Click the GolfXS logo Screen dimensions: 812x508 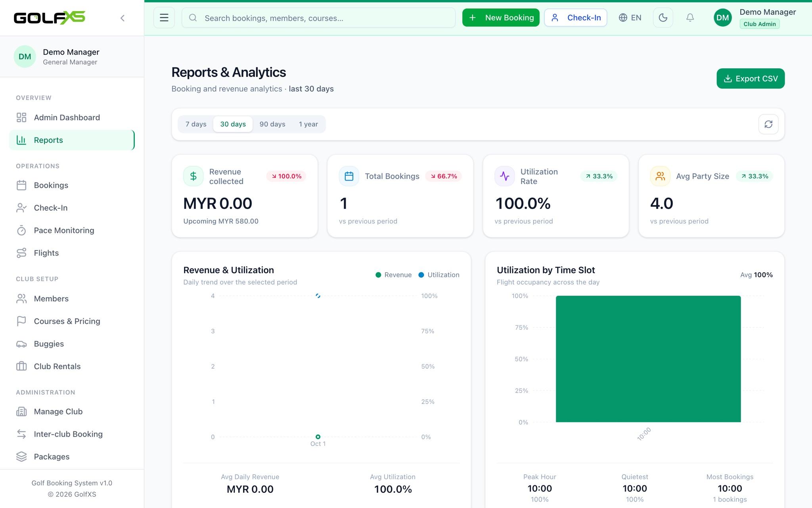pos(50,18)
